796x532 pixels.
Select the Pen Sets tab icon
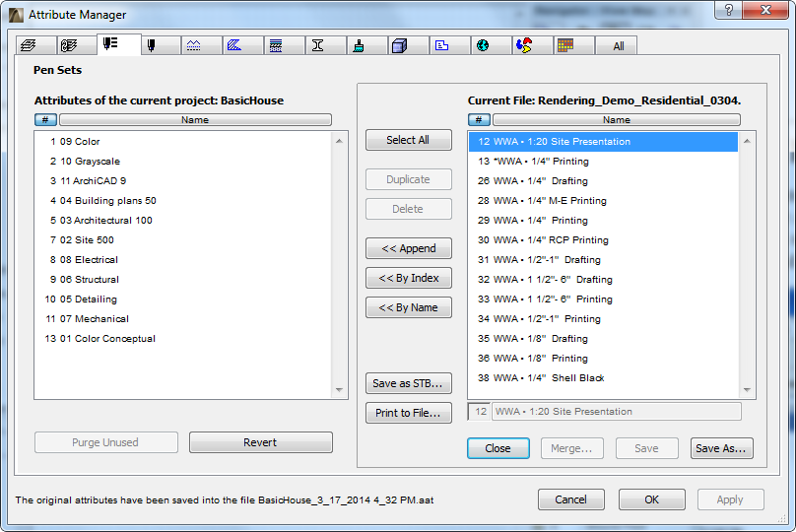point(118,44)
